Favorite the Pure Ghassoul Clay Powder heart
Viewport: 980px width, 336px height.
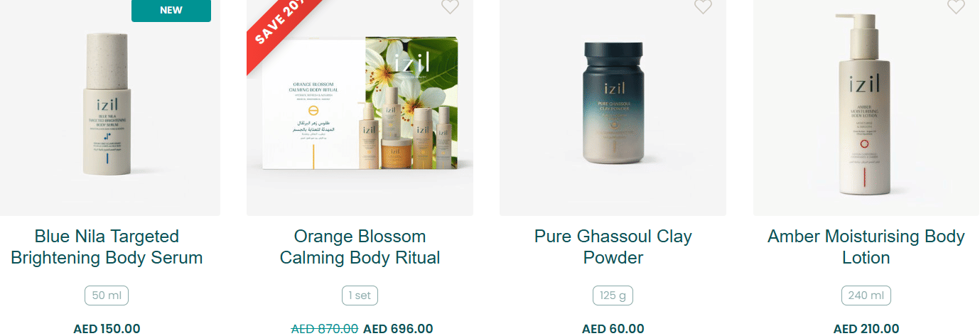tap(703, 6)
